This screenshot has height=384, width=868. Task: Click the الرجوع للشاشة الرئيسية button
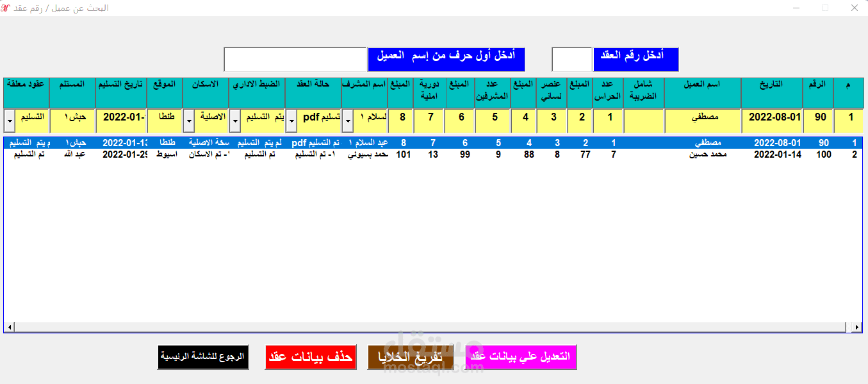pos(203,357)
